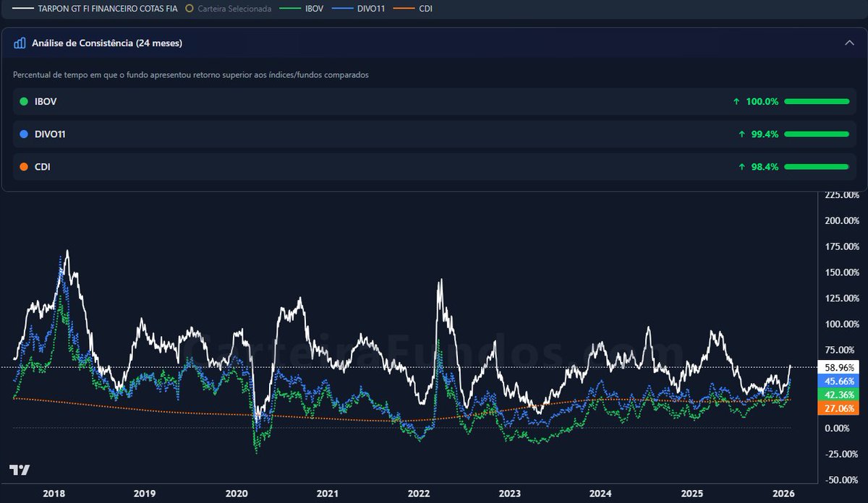
Task: Click the 100.00% label on the percent axis
Action: [841, 324]
